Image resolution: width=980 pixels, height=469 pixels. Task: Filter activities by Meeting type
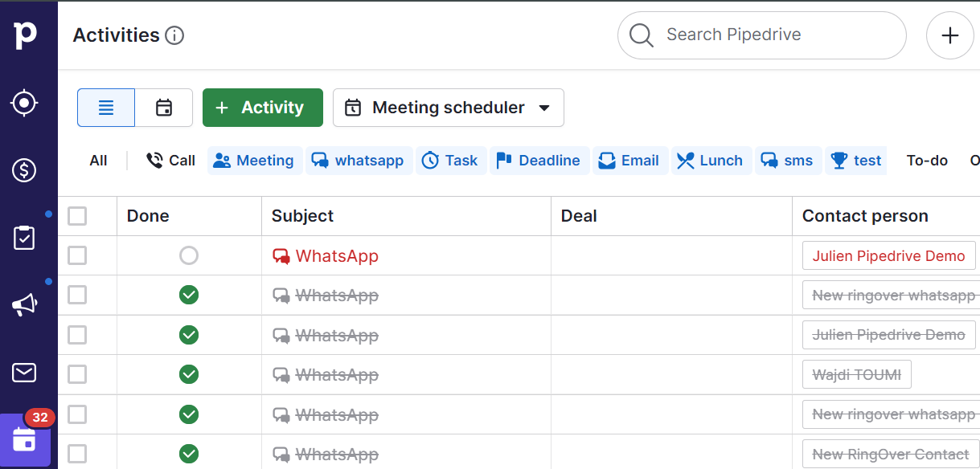tap(255, 161)
